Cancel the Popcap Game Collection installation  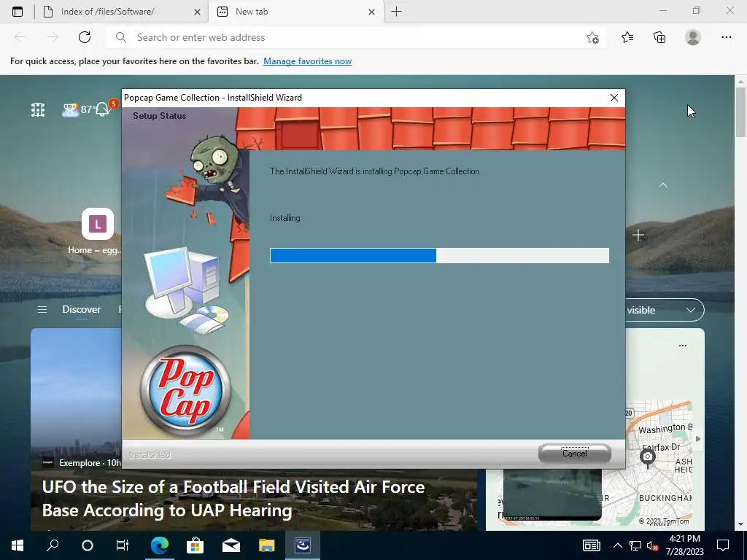pos(575,454)
